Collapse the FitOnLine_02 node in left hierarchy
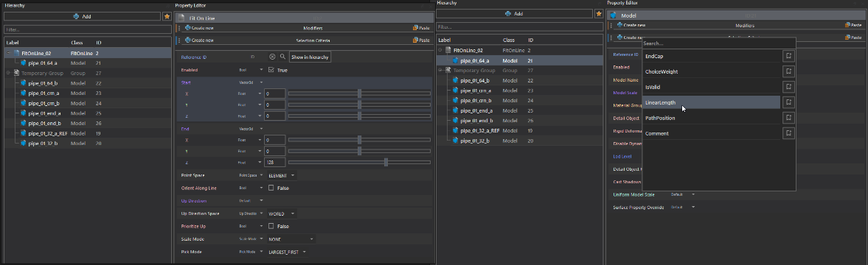The image size is (868, 265). 9,54
